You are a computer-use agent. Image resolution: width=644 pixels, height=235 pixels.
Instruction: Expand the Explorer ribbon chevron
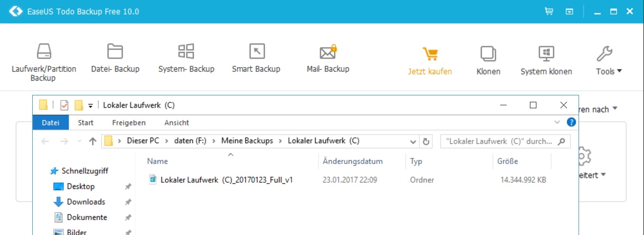click(557, 122)
